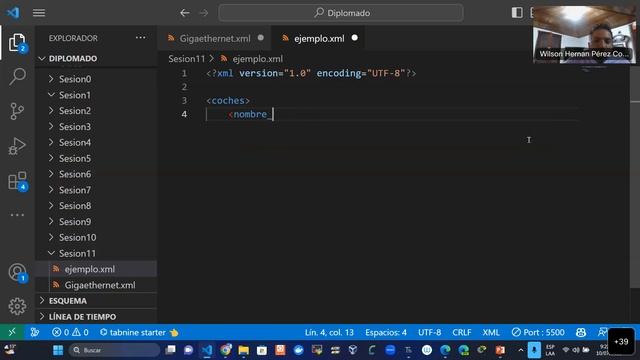Click the VS Code logo icon

coord(13,13)
